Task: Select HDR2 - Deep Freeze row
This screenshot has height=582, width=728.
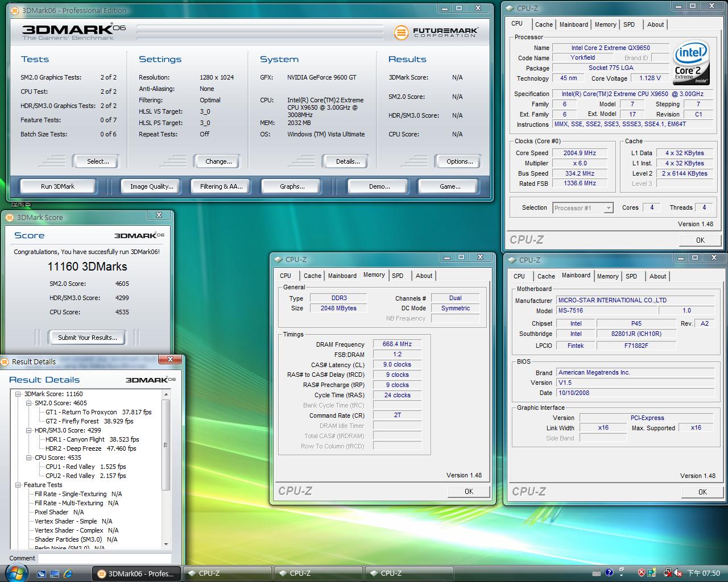Action: click(91, 448)
